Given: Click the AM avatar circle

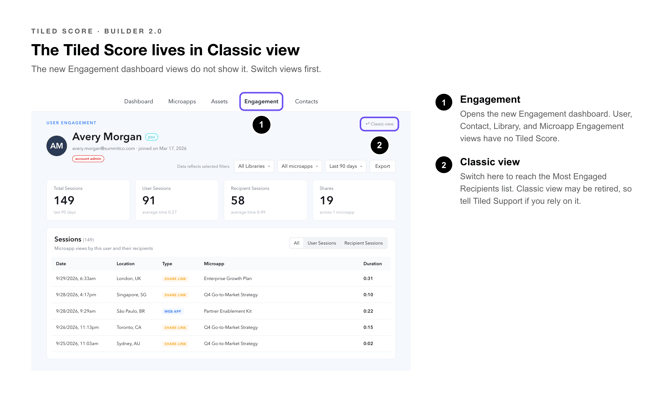Looking at the screenshot, I should (56, 146).
